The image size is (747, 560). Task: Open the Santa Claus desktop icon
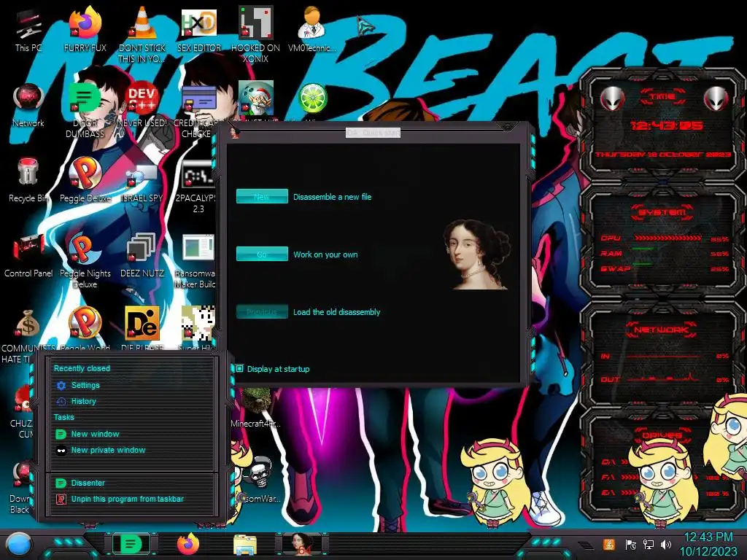pyautogui.click(x=256, y=98)
